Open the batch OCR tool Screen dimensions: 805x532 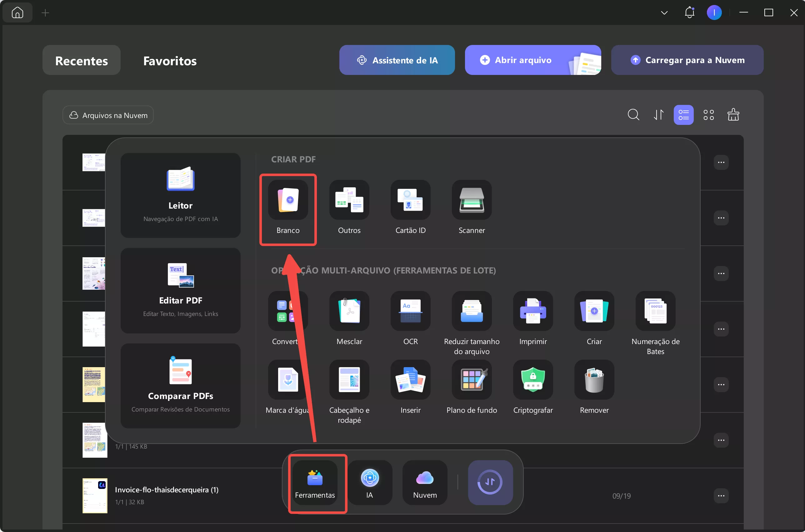(410, 311)
